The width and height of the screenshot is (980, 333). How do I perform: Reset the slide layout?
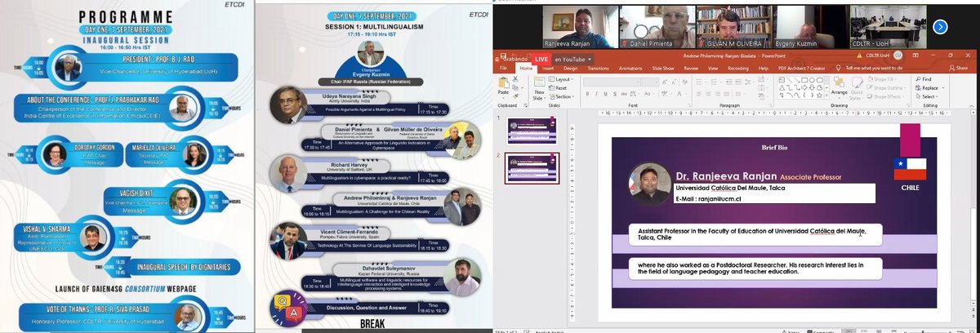pos(558,87)
